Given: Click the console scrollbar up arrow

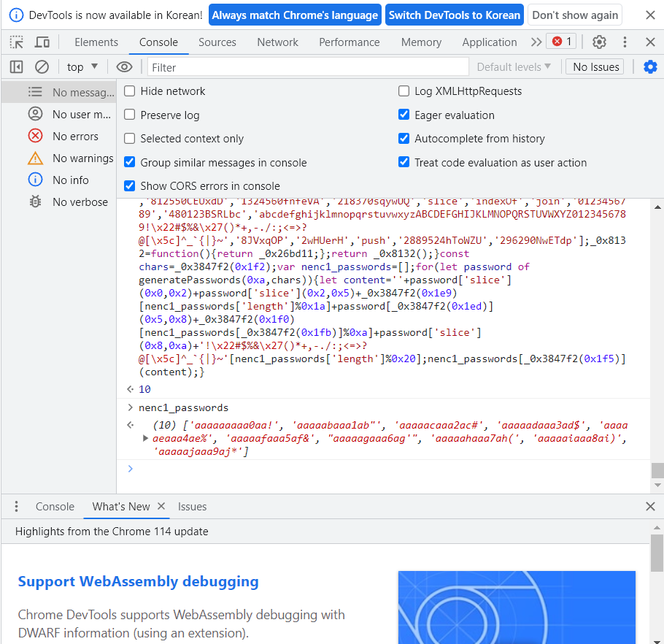Looking at the screenshot, I should [657, 207].
